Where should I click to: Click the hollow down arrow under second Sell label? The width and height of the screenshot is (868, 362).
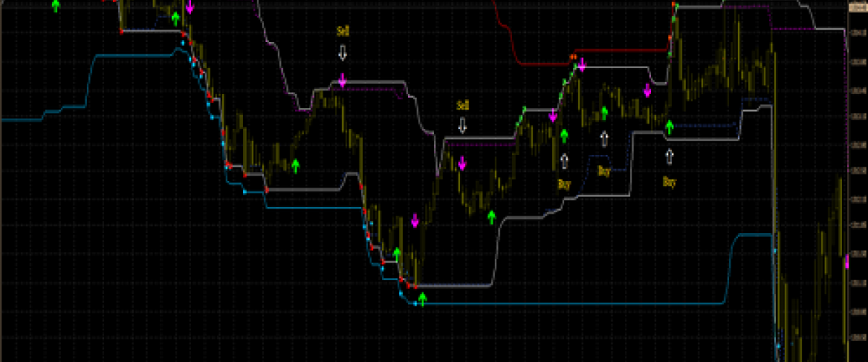(x=463, y=126)
